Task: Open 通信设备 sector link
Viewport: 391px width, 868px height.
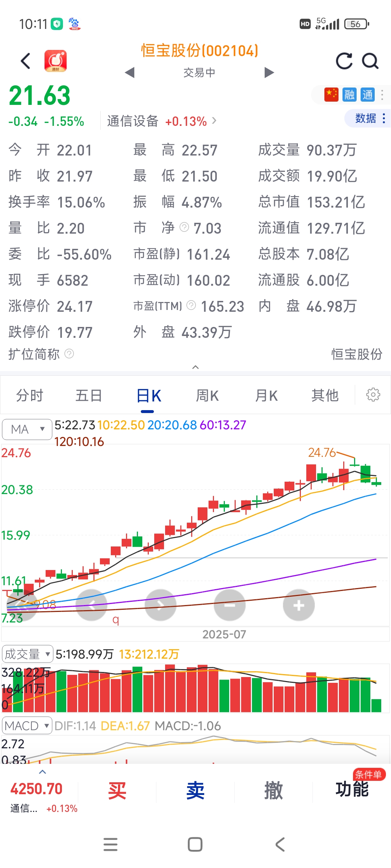Action: point(162,121)
